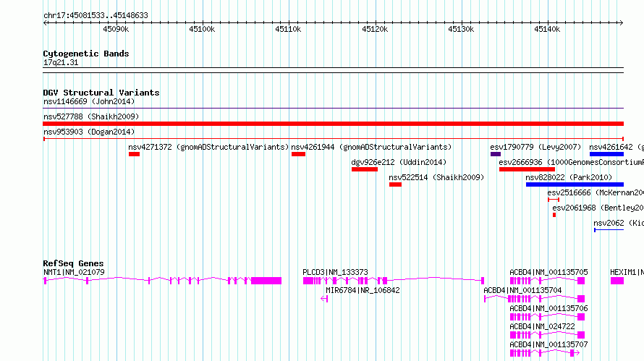Select the MIR6784|NR_106842 label
The image size is (644, 361).
tap(363, 290)
